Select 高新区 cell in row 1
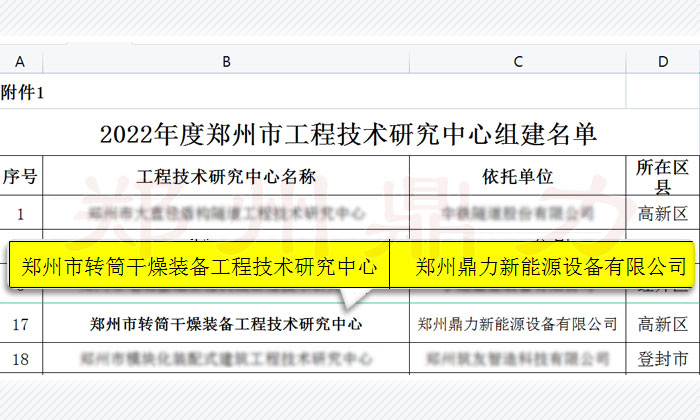The height and width of the screenshot is (420, 700). coord(662,213)
